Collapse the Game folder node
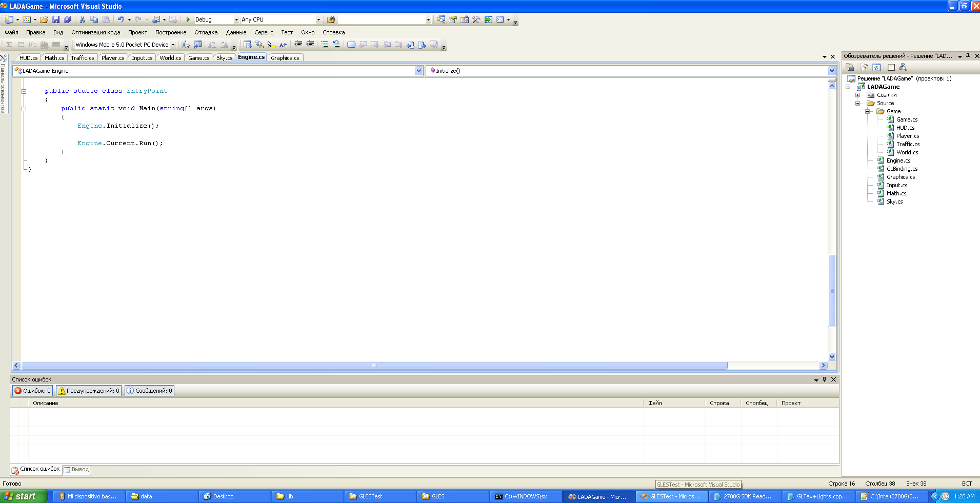980x503 pixels. point(867,111)
